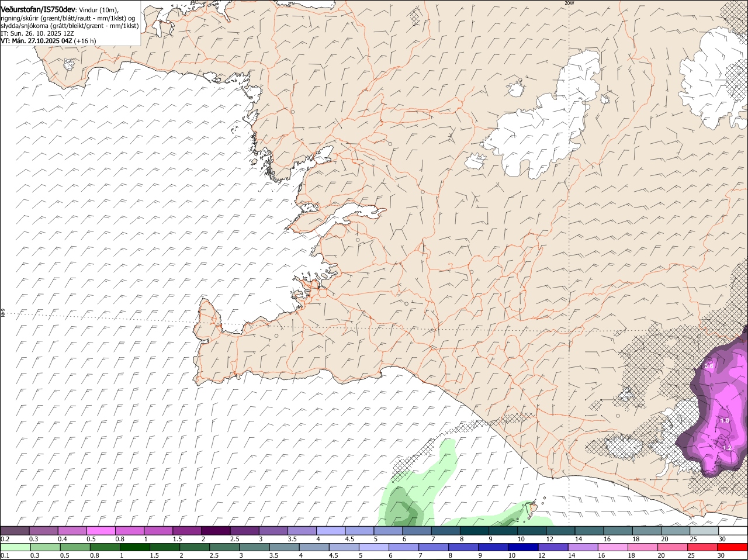The image size is (748, 560).
Task: Select the "rigning/skúrir" description line
Action: click(x=68, y=18)
